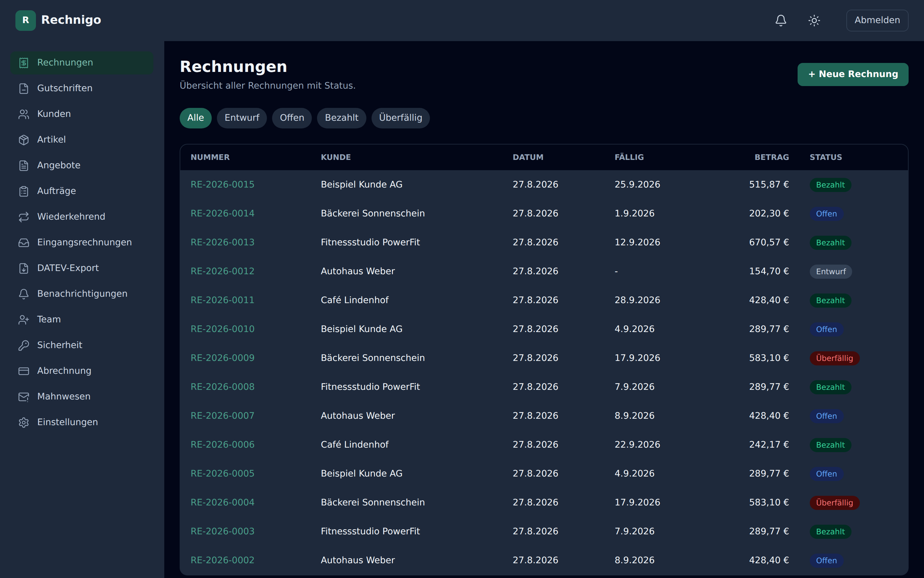Click the Artikel box icon
Image resolution: width=924 pixels, height=578 pixels.
[x=24, y=140]
